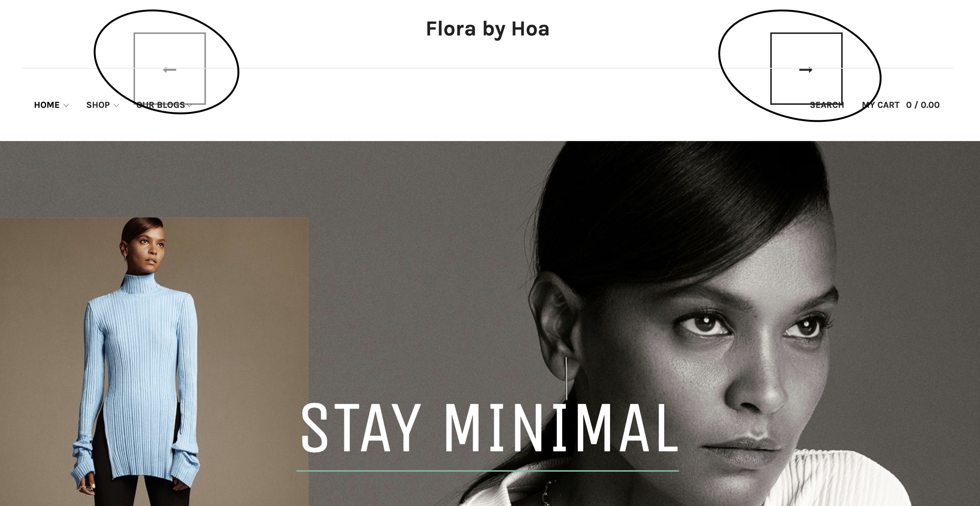
Task: View the MY CART link
Action: click(x=881, y=105)
